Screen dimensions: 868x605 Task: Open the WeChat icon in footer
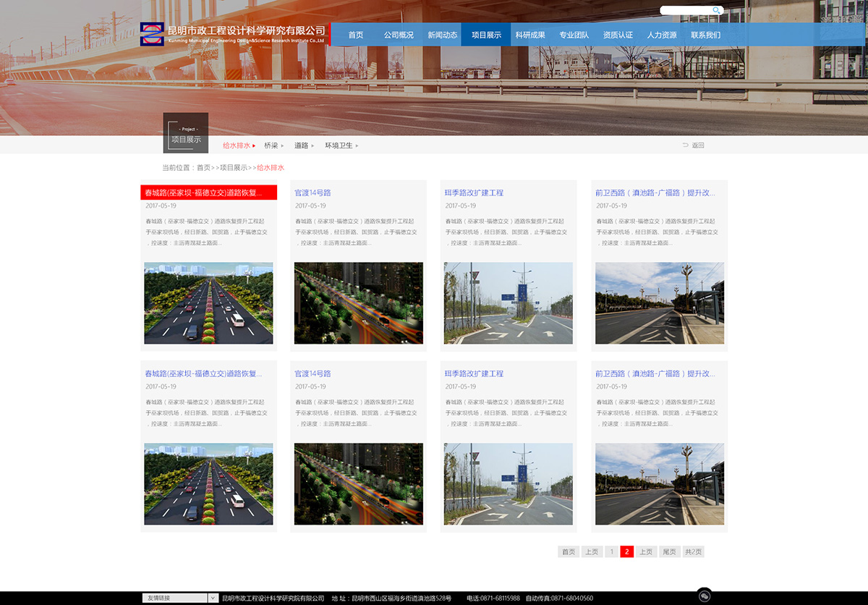point(705,595)
